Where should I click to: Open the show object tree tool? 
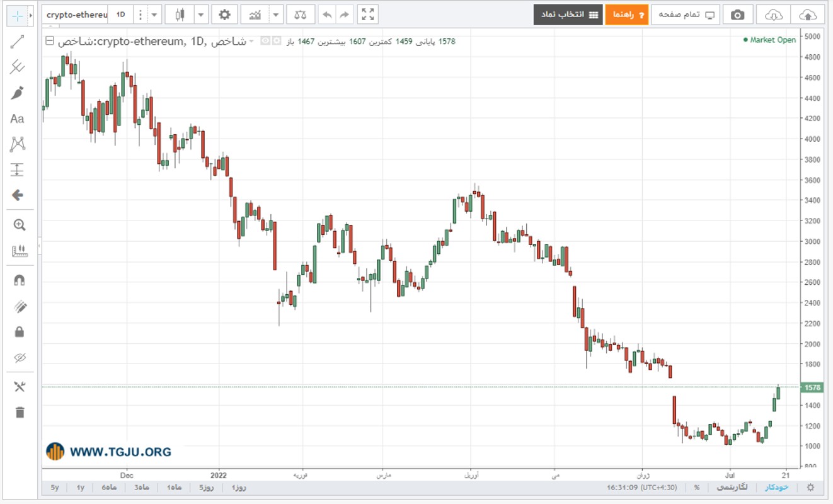[x=20, y=387]
